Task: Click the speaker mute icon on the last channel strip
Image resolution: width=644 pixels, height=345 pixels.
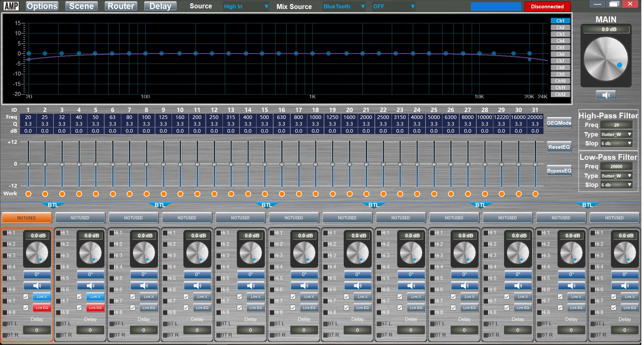Action: 625,286
